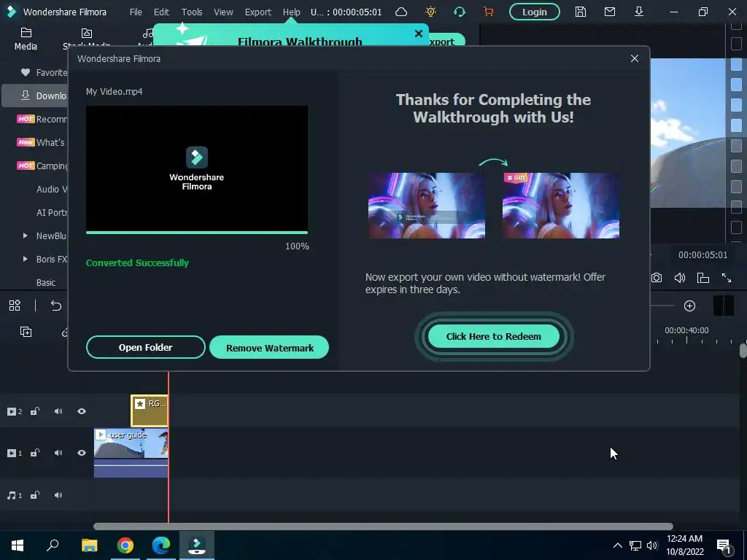
Task: Hide video track 1 with eye icon
Action: (x=82, y=453)
